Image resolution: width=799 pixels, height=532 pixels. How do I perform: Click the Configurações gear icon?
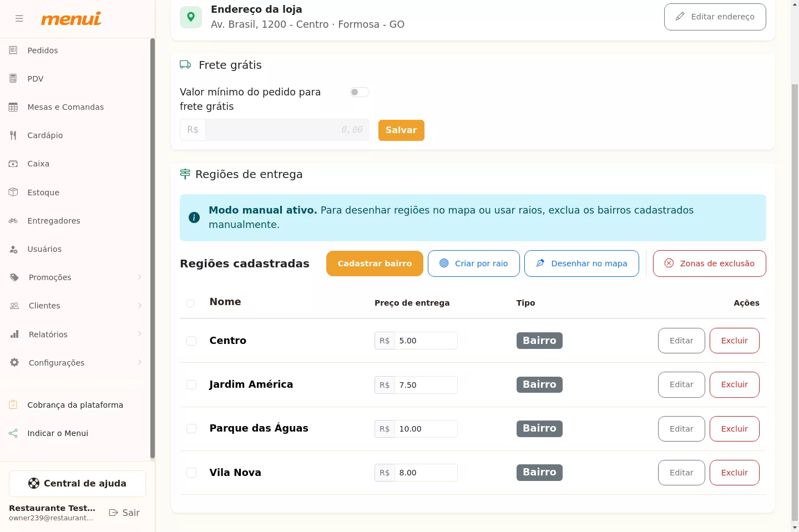pyautogui.click(x=14, y=362)
